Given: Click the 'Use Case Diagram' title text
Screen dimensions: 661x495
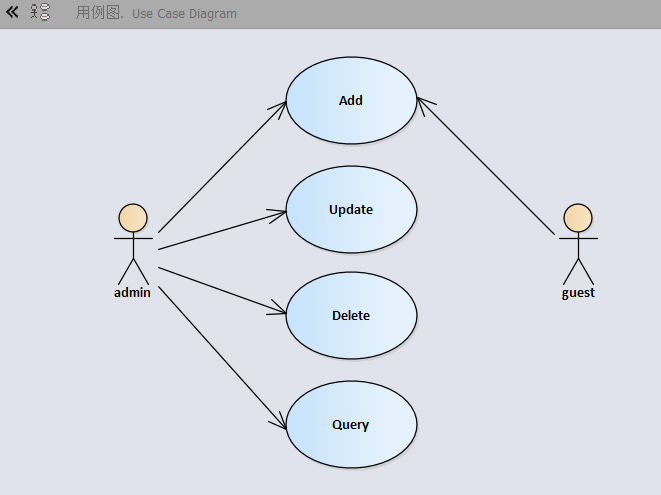Looking at the screenshot, I should 184,14.
